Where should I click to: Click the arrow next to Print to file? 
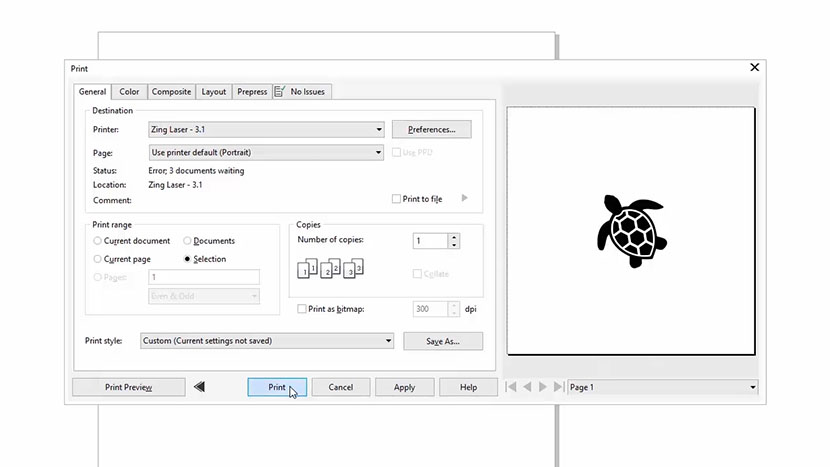coord(464,199)
